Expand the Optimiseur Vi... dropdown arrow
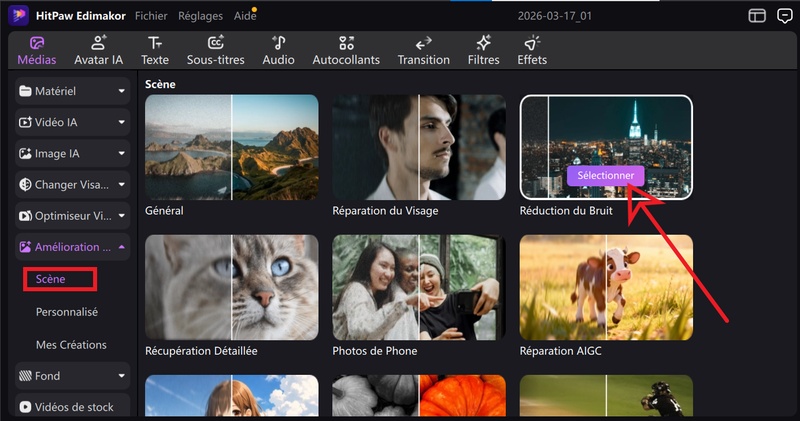This screenshot has height=421, width=800. point(121,216)
